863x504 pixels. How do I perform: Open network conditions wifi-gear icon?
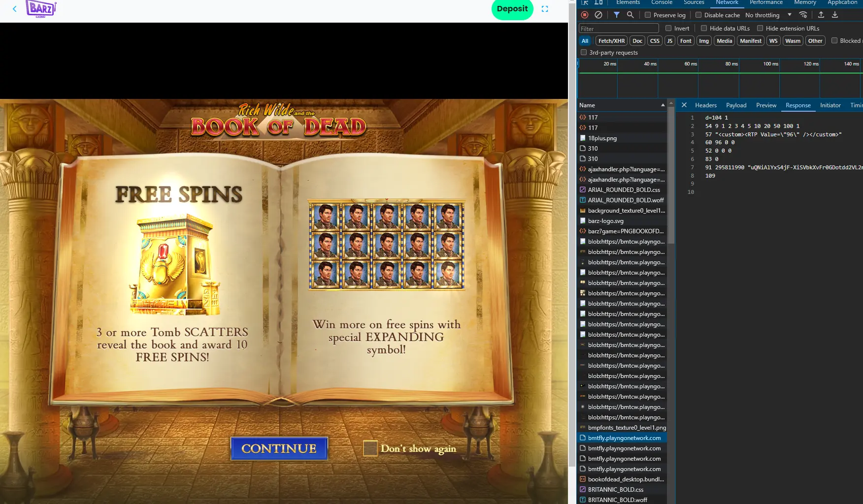click(803, 15)
